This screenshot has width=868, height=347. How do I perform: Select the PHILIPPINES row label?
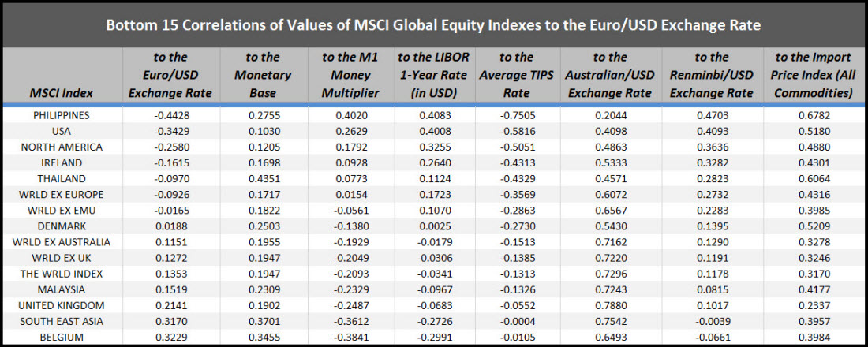point(62,115)
